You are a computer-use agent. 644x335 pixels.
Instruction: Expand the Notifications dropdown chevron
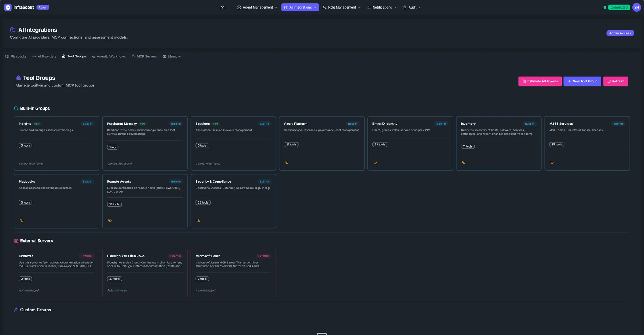[395, 7]
